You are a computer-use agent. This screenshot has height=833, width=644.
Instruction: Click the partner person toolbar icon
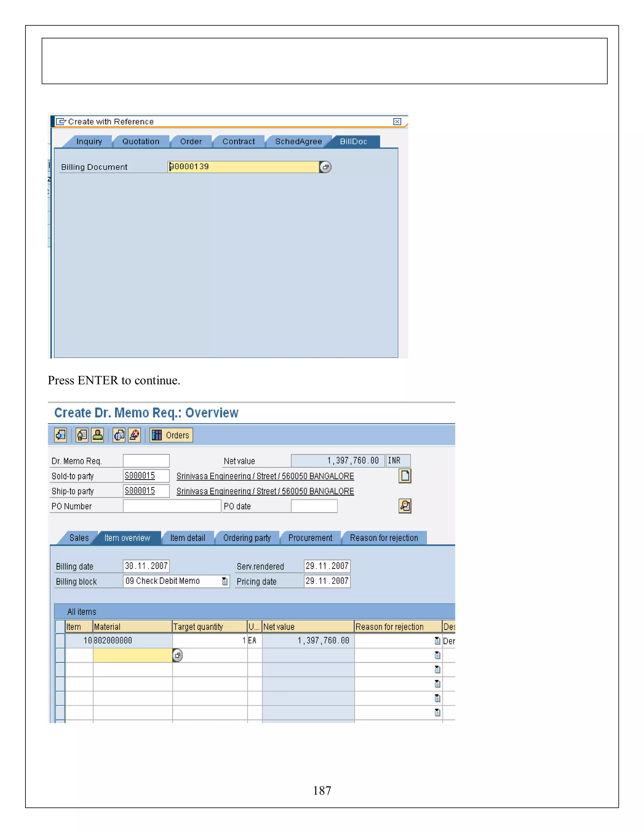point(98,435)
